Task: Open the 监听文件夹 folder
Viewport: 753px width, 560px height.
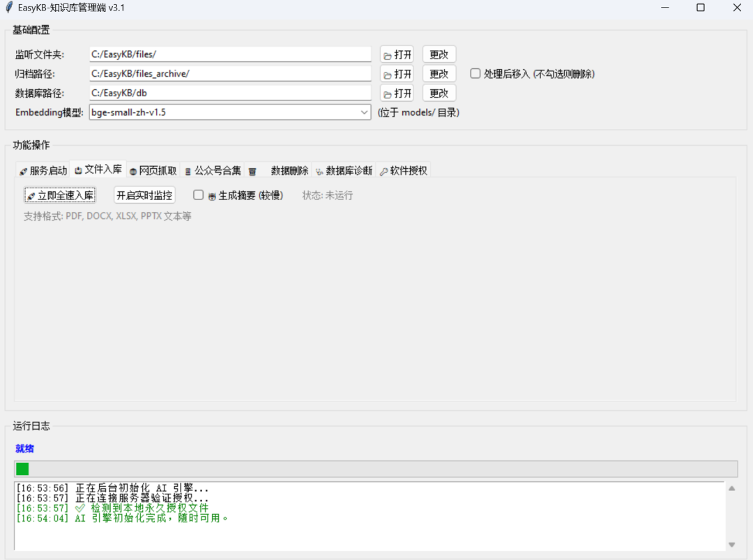Action: [x=397, y=54]
